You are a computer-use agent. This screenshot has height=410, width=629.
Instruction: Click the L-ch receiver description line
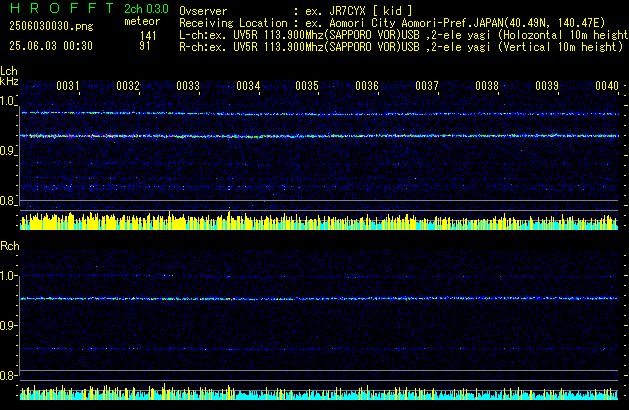click(404, 35)
